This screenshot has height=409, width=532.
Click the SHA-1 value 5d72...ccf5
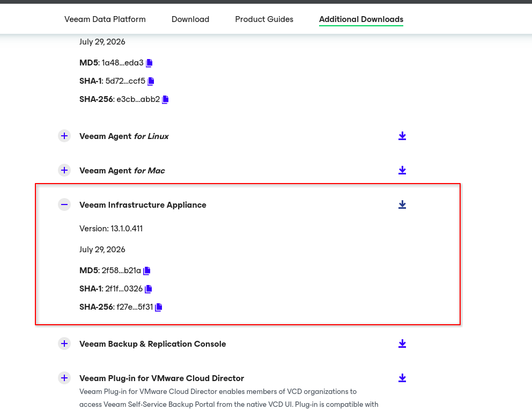click(x=125, y=81)
